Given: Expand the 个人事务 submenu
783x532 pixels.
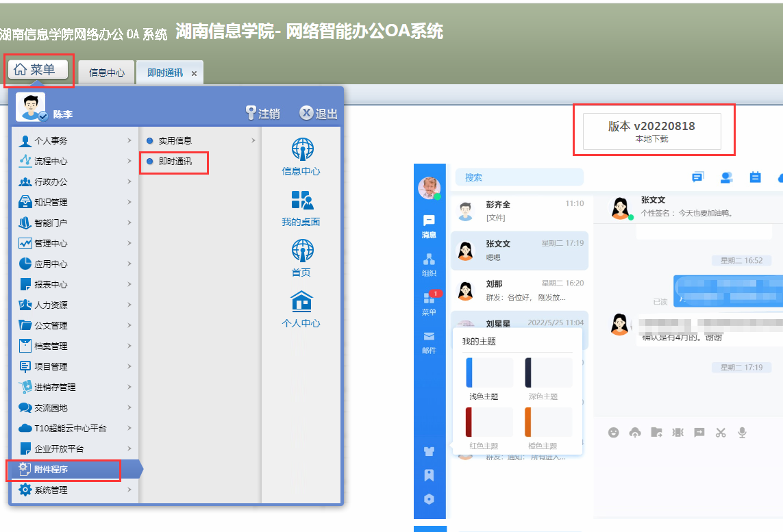Looking at the screenshot, I should tap(75, 141).
